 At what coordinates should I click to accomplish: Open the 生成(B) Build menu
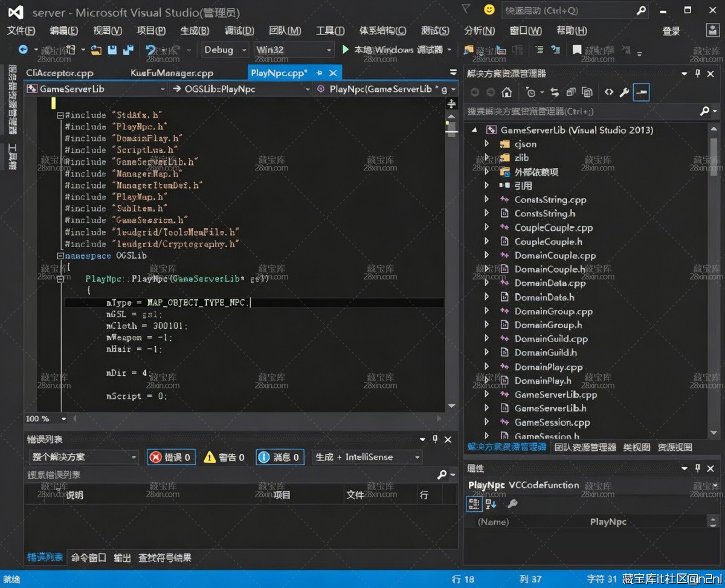[x=195, y=31]
